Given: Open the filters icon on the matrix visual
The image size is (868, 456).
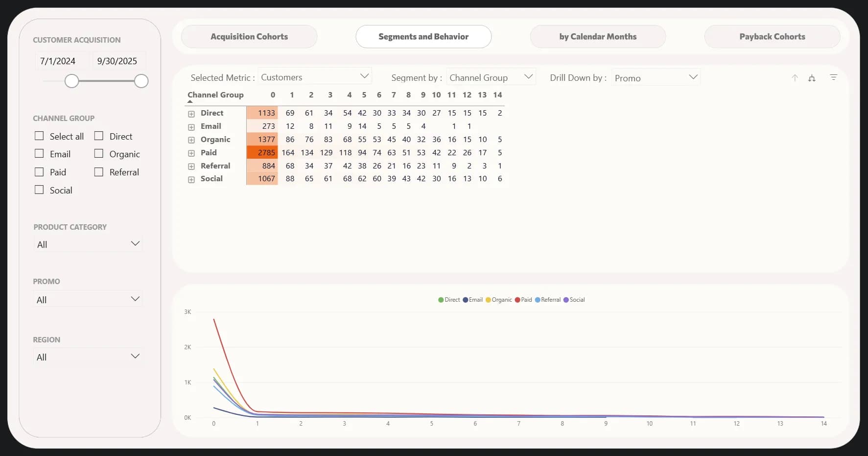Looking at the screenshot, I should point(833,77).
